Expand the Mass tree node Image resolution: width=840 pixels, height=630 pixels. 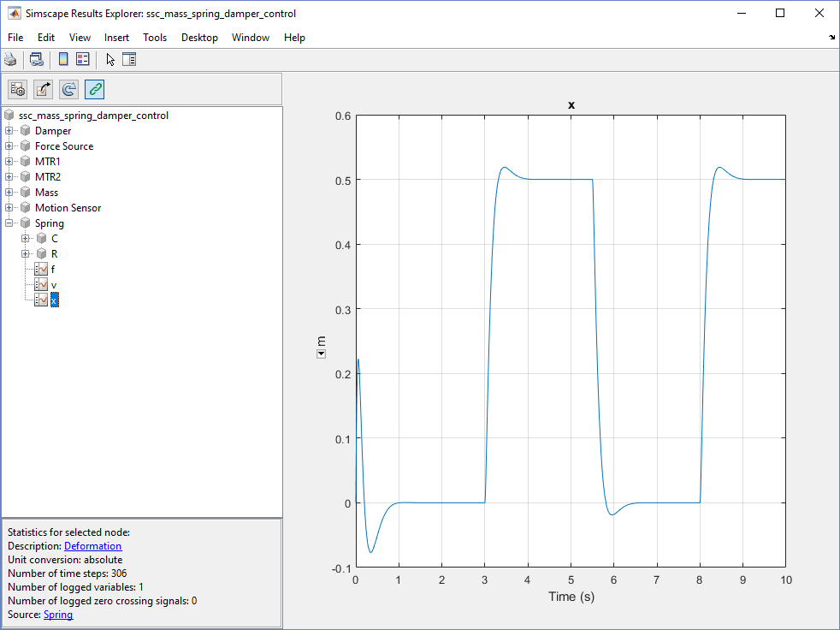click(x=9, y=192)
